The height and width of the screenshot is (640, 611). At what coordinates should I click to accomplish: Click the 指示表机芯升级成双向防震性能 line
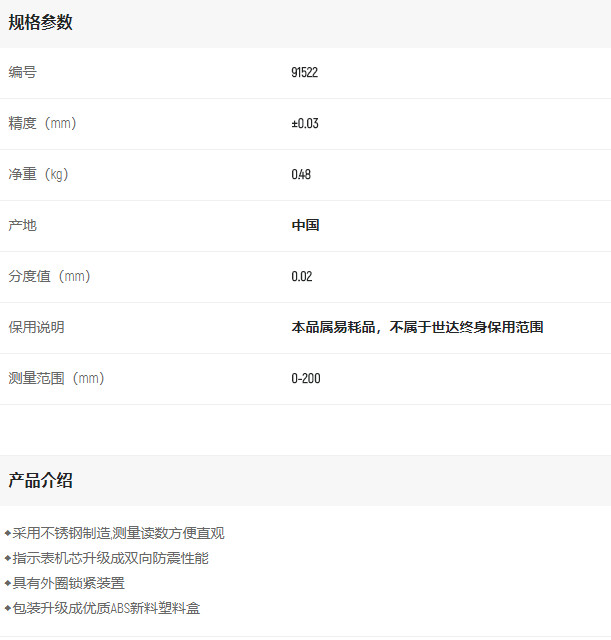coord(110,558)
